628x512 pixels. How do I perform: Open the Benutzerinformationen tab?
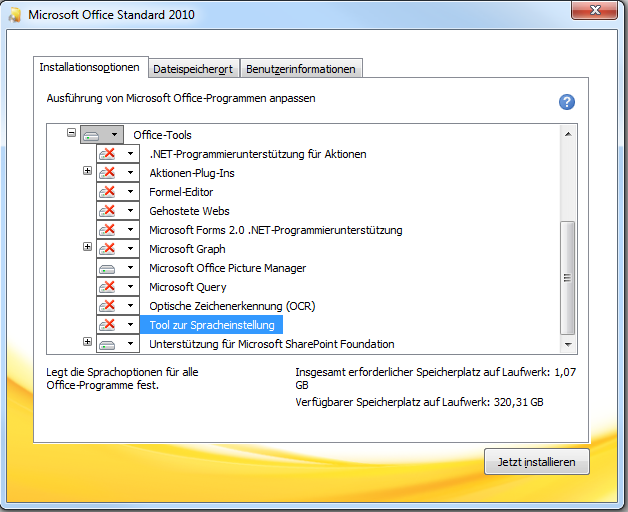click(301, 69)
